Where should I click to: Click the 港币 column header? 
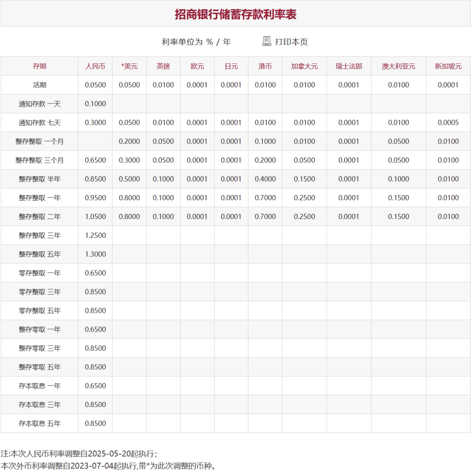265,66
